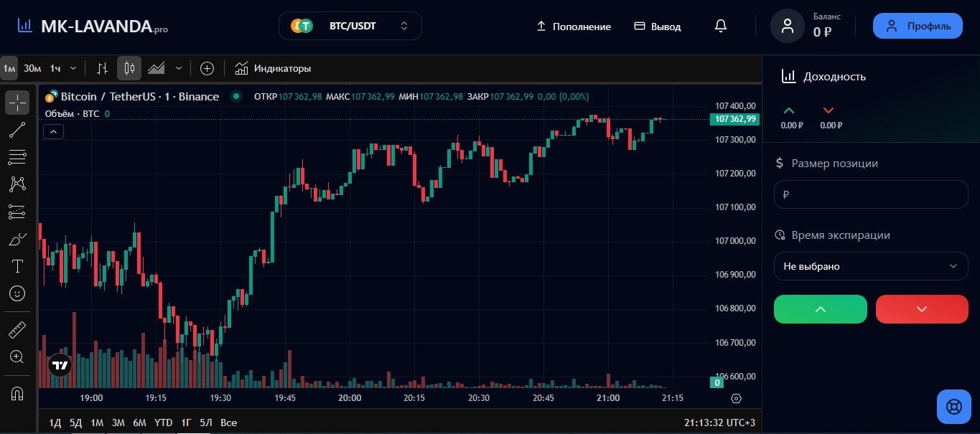
Task: Select the crosshair cursor tool
Action: [x=17, y=103]
